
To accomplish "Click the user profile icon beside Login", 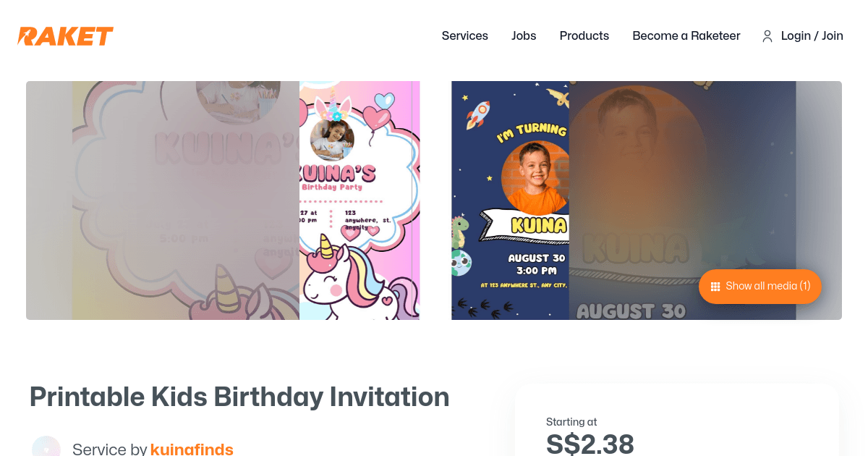I will 767,36.
